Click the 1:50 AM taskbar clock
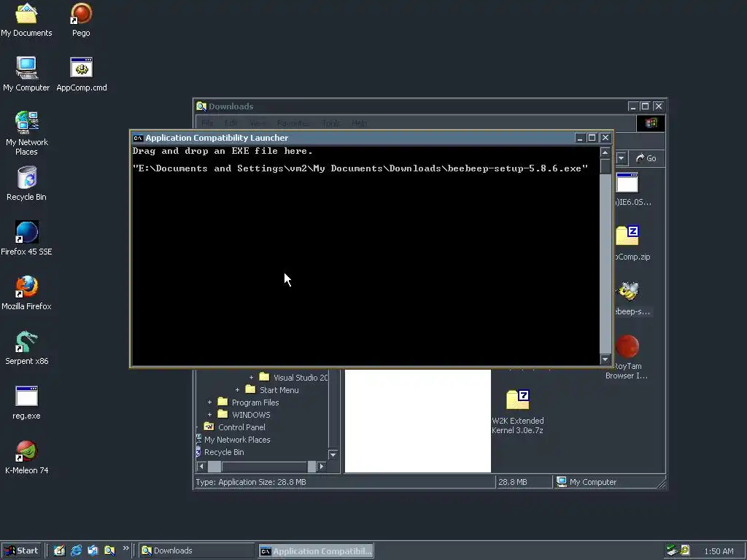The image size is (747, 560). pos(719,551)
